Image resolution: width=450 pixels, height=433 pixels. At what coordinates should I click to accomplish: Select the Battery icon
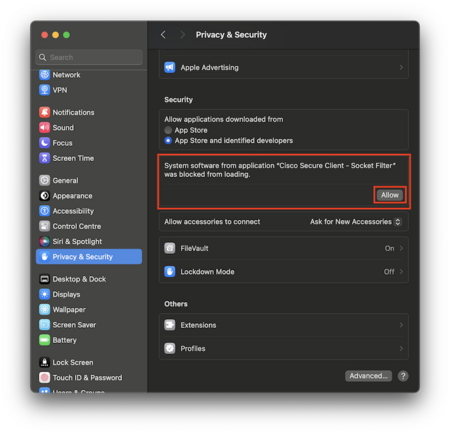[x=44, y=340]
